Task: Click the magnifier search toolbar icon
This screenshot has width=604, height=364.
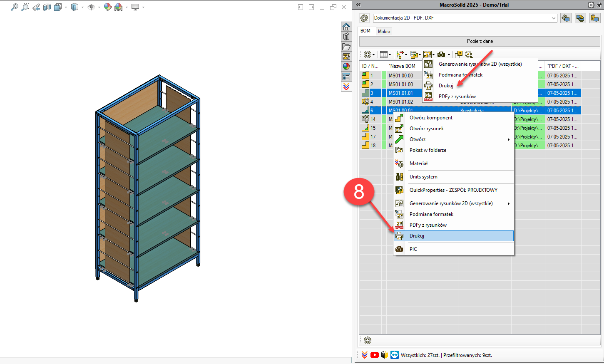Action: point(469,54)
